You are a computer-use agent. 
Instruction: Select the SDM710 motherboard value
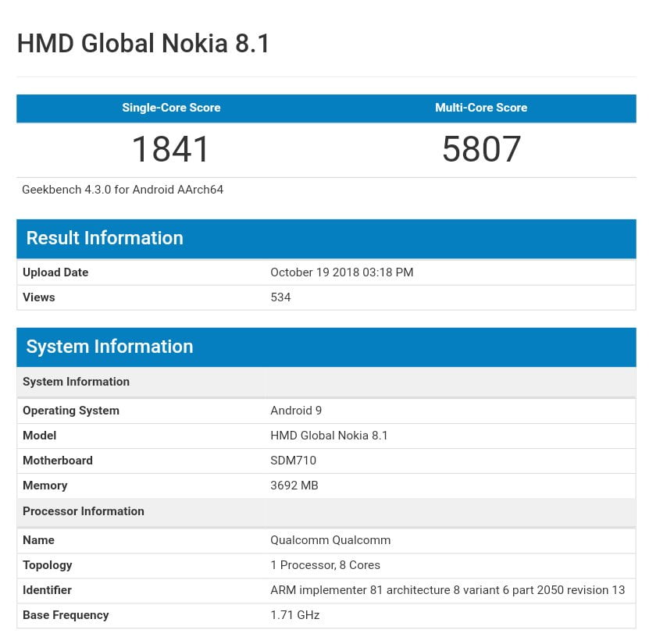coord(293,461)
